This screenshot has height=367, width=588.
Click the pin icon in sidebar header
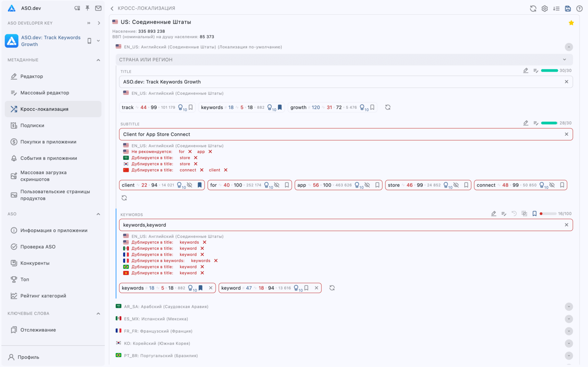(87, 8)
